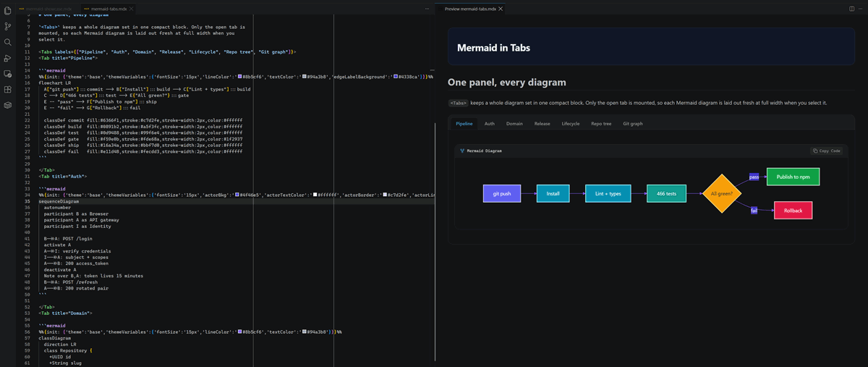The image size is (868, 367).
Task: Copy the Mermaid diagram code
Action: tap(827, 151)
